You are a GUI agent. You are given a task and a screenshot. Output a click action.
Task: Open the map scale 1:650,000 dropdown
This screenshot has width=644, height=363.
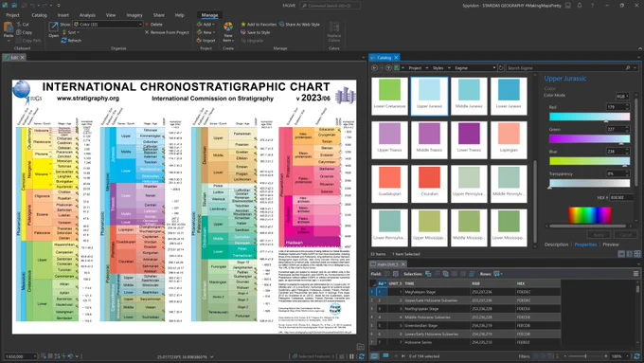(x=35, y=356)
